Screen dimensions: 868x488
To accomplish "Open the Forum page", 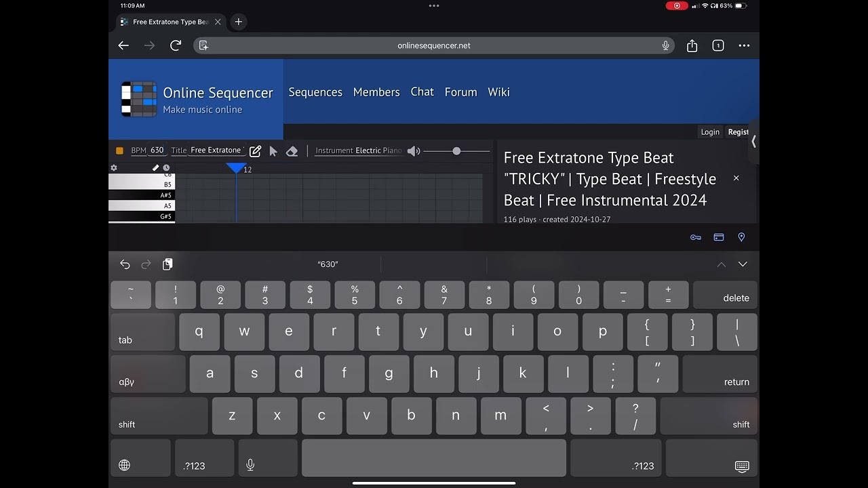I will click(x=461, y=92).
